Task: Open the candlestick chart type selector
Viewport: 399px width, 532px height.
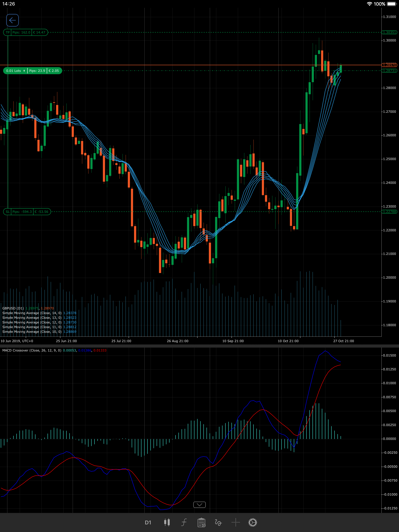Action: click(167, 522)
